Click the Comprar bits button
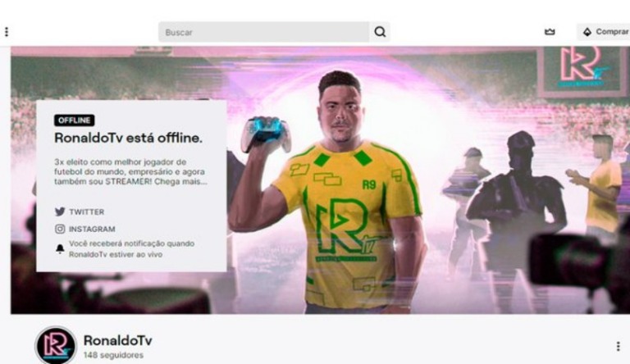The height and width of the screenshot is (364, 630). [604, 32]
